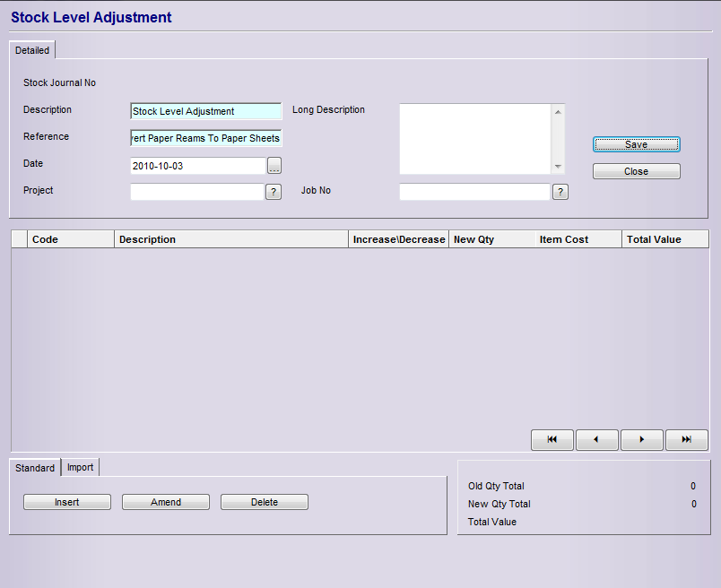Insert a new stock line

67,502
